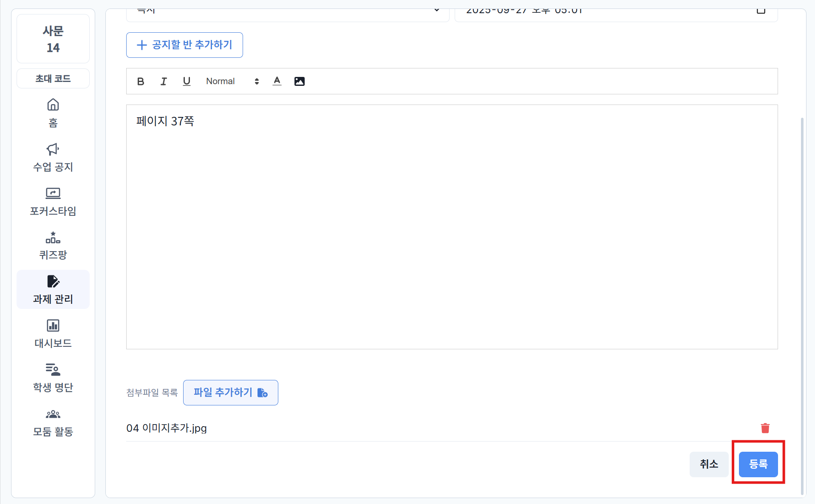The image size is (815, 504).
Task: Toggle bold formatting in the editor toolbar
Action: tap(141, 81)
